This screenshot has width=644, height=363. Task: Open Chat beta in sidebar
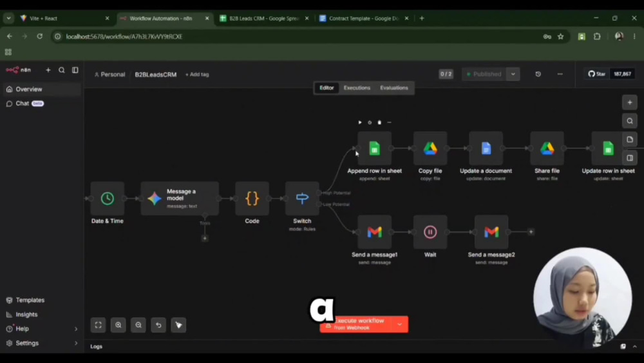point(41,104)
